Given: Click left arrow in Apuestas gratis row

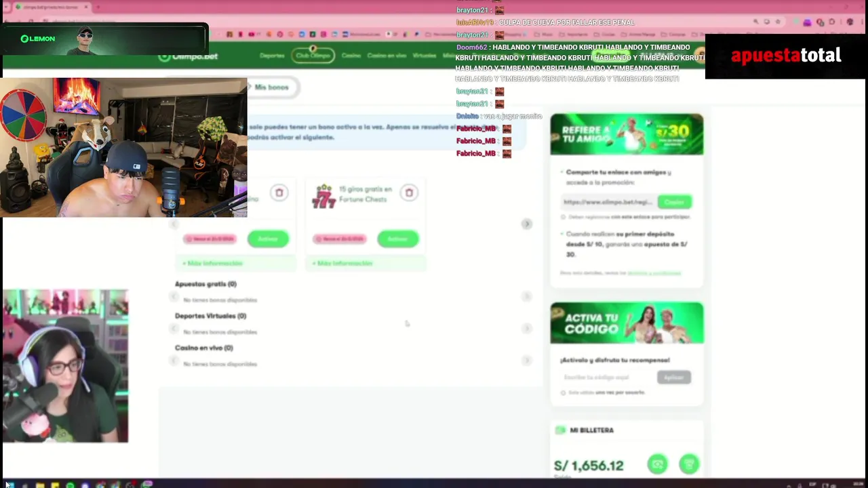Looking at the screenshot, I should [x=174, y=297].
